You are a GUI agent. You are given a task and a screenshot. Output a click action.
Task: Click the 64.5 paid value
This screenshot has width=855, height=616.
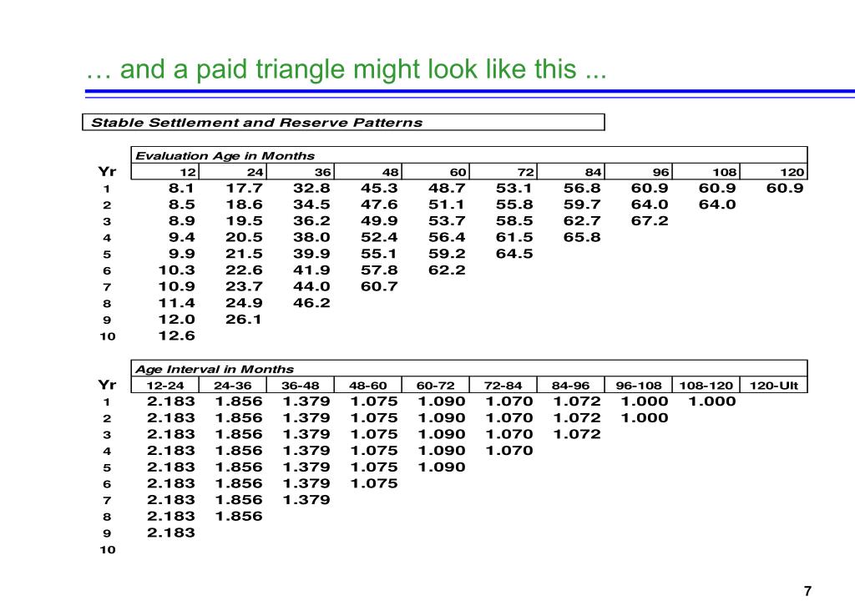click(514, 254)
